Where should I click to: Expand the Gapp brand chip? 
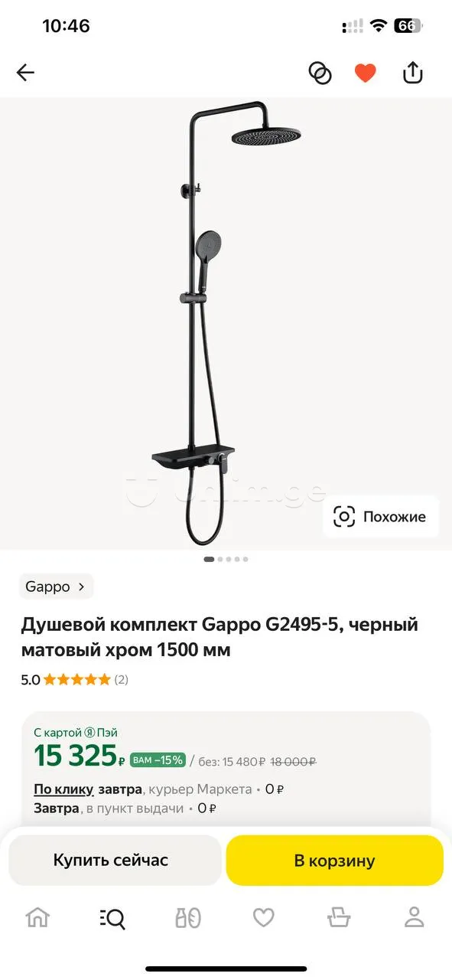57,587
